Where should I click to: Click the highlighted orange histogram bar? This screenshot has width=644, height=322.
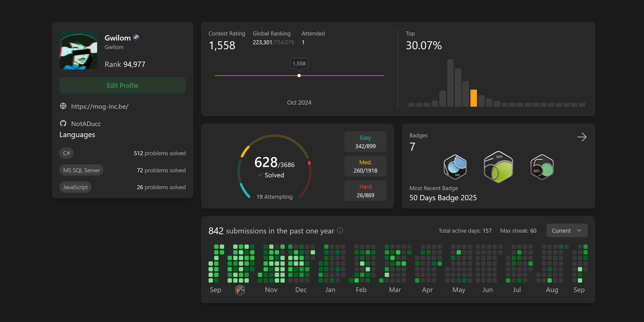[x=473, y=98]
